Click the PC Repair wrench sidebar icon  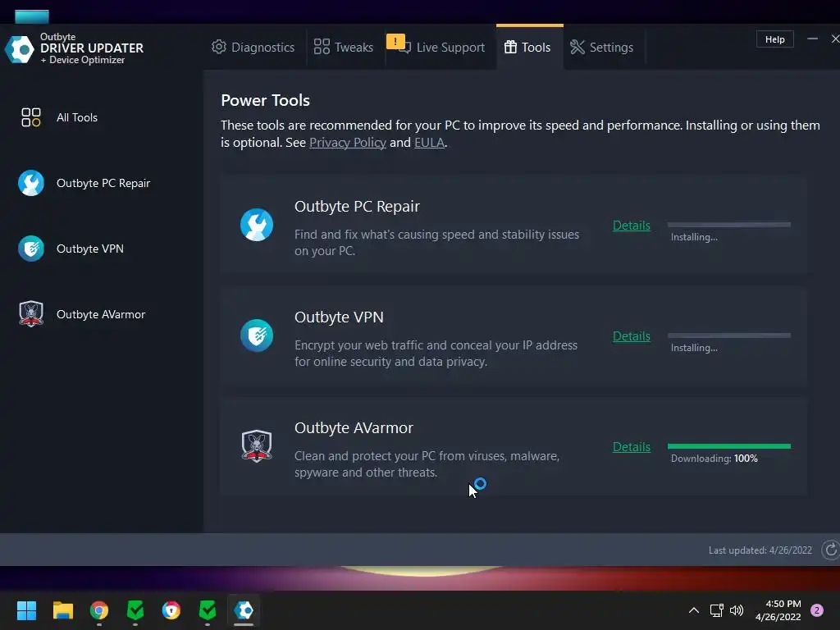point(31,183)
